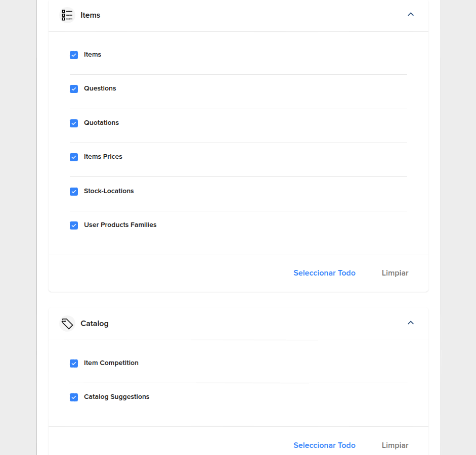This screenshot has height=455, width=476.
Task: Click the 'Catalog Suggestions' label text
Action: click(117, 397)
